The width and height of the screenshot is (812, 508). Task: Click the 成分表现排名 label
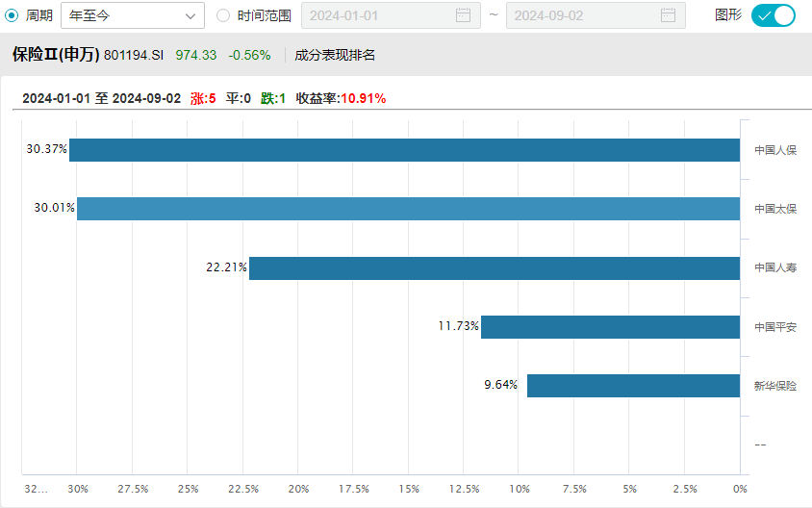[335, 55]
